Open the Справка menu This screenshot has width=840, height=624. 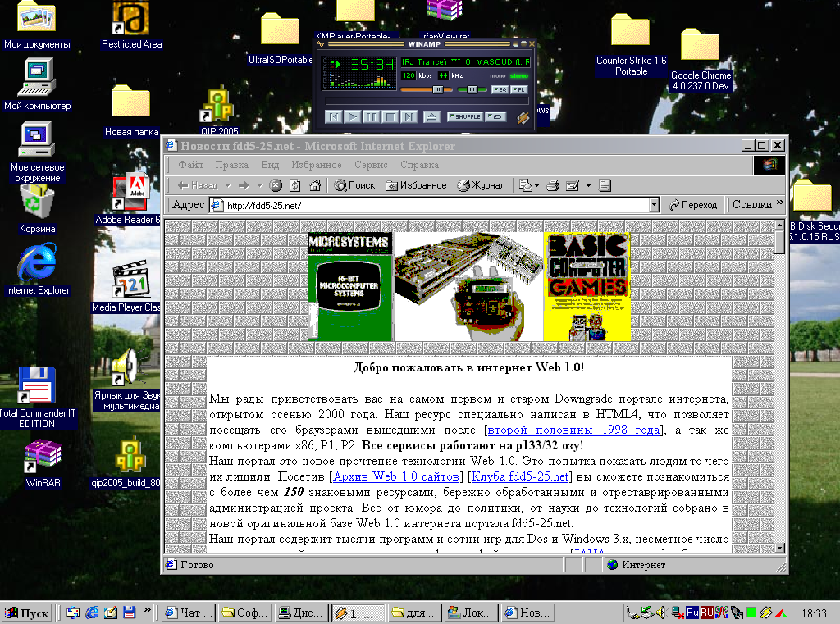(419, 165)
